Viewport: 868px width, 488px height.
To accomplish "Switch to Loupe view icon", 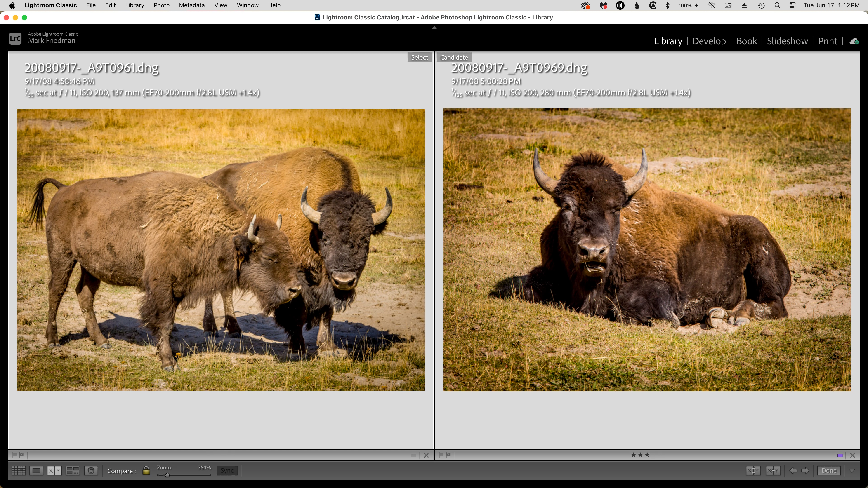I will click(36, 471).
